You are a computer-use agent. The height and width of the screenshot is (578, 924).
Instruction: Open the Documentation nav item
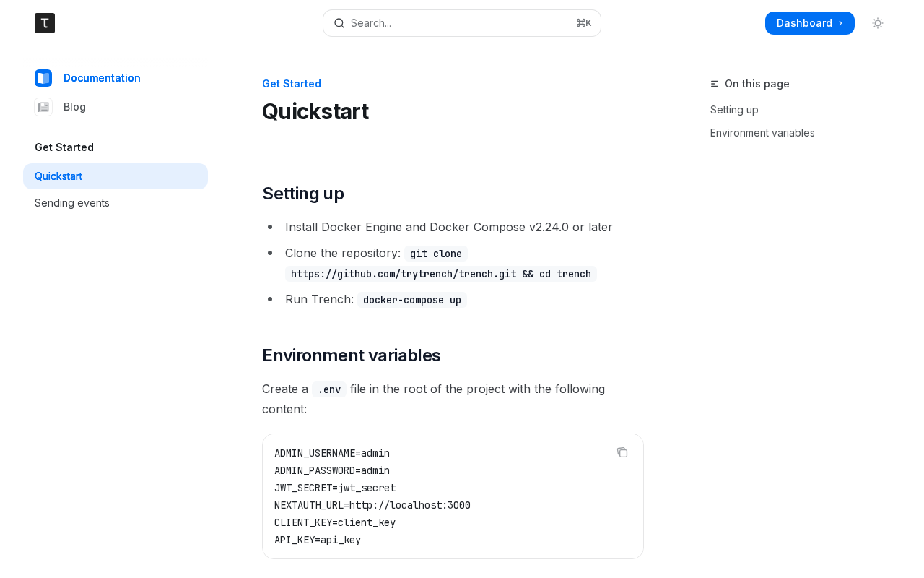(102, 78)
